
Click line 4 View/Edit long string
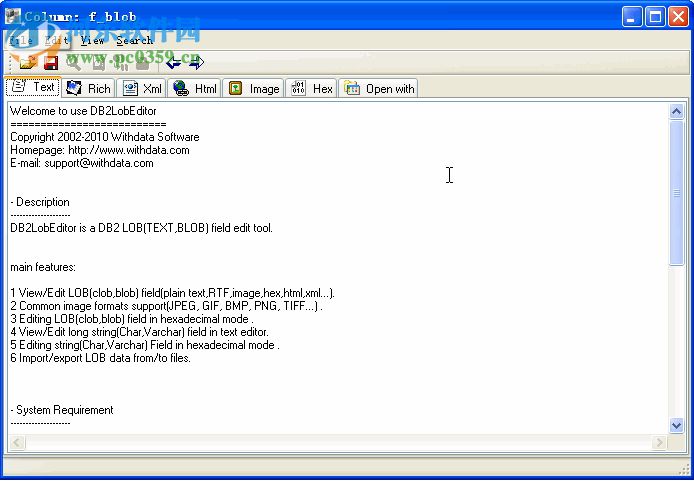pos(139,332)
